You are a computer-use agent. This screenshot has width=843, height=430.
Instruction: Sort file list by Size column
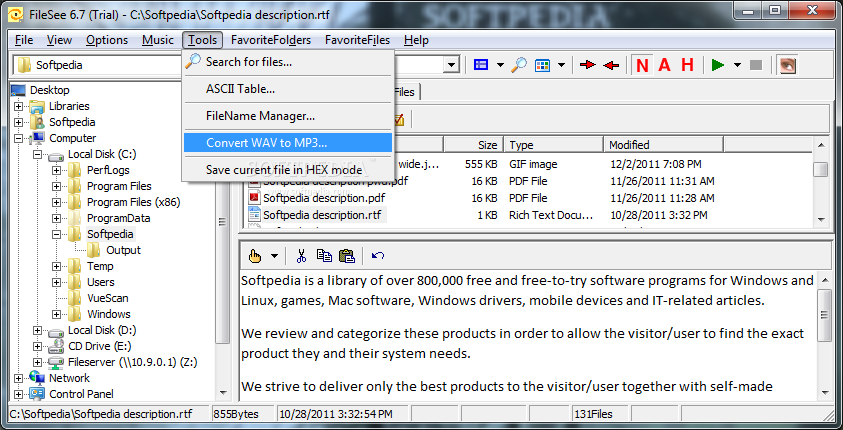473,145
